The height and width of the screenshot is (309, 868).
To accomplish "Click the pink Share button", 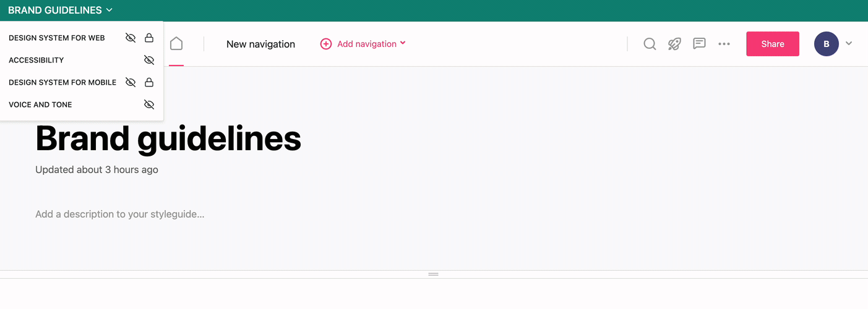I will click(x=773, y=44).
